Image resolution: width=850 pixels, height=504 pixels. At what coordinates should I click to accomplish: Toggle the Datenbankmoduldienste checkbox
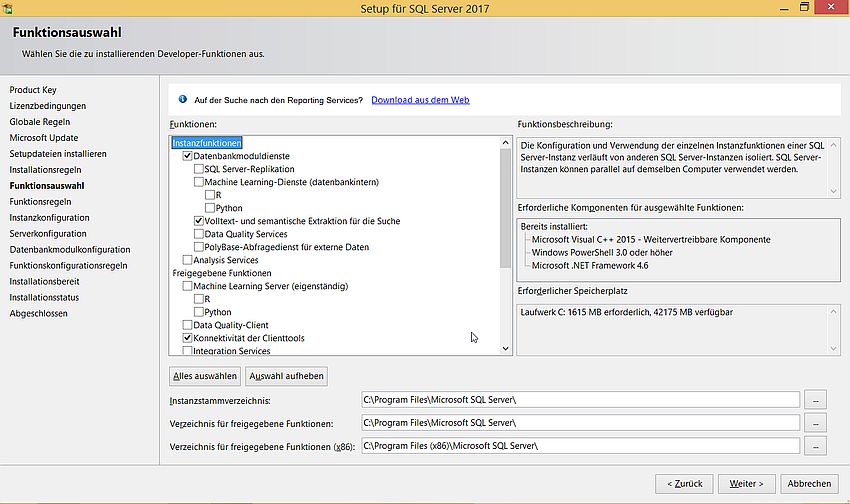coord(188,156)
